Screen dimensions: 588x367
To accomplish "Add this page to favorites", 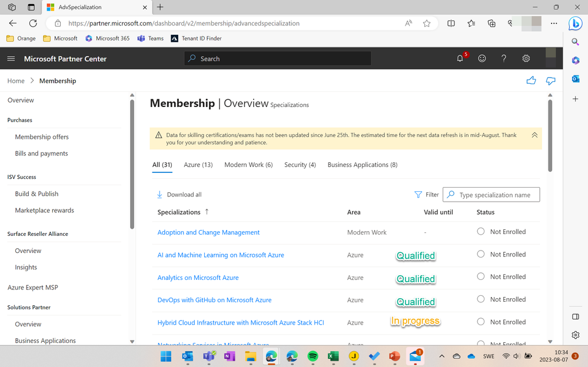I will click(427, 24).
